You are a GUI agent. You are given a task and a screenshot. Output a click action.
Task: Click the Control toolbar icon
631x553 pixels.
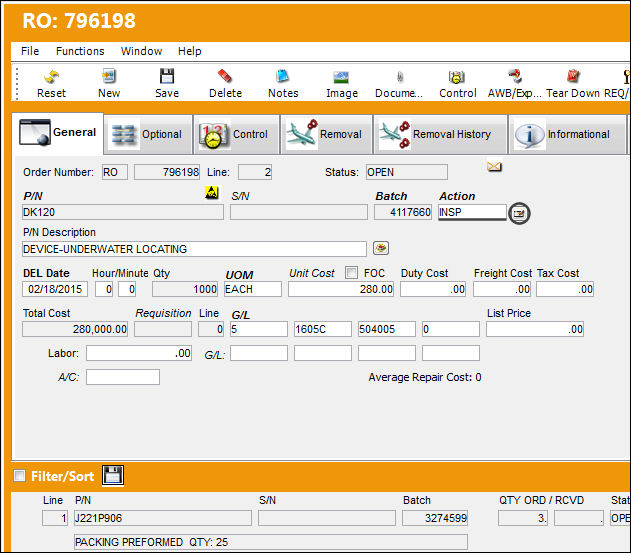(458, 84)
